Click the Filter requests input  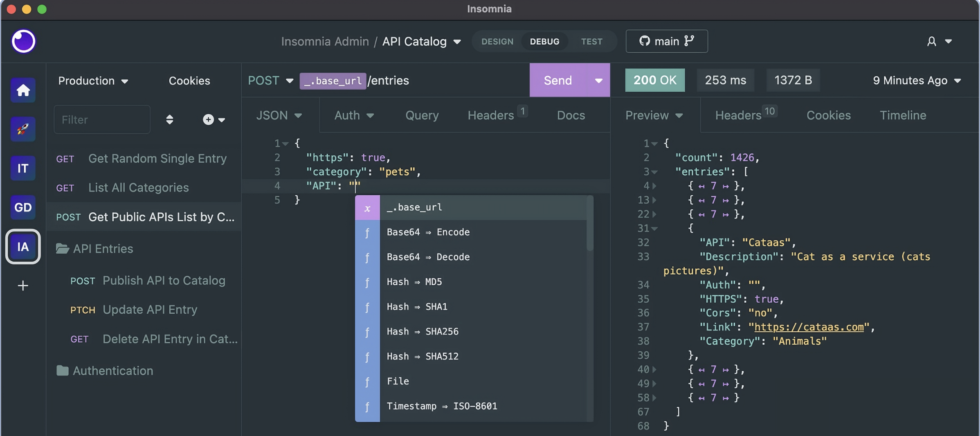pyautogui.click(x=102, y=119)
